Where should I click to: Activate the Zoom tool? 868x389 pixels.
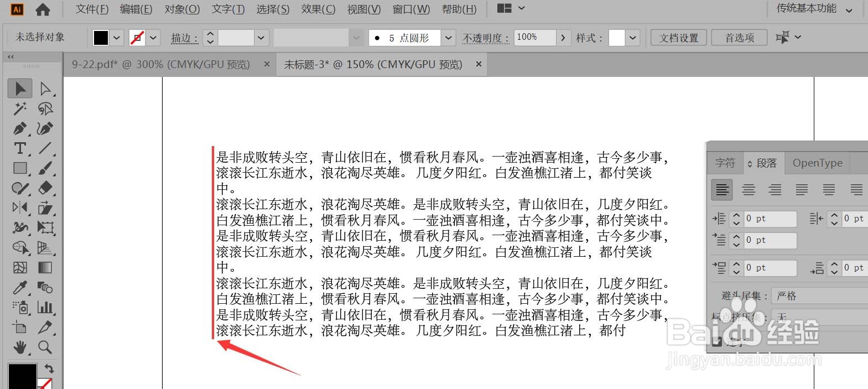click(45, 347)
